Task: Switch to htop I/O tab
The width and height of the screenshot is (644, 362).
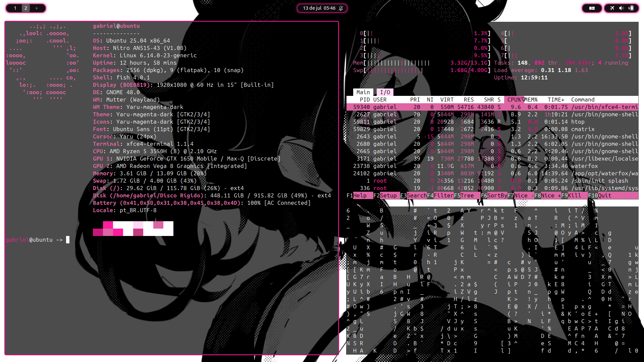Action: click(x=385, y=92)
